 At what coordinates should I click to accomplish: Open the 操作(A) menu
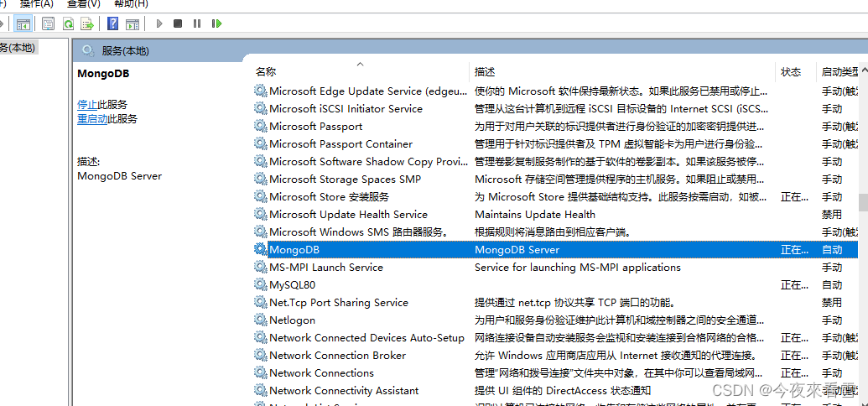coord(36,4)
